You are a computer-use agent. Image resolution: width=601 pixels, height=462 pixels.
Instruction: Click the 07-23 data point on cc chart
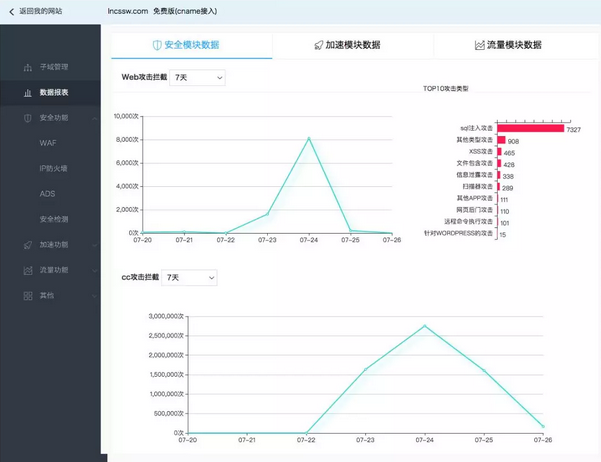click(365, 370)
